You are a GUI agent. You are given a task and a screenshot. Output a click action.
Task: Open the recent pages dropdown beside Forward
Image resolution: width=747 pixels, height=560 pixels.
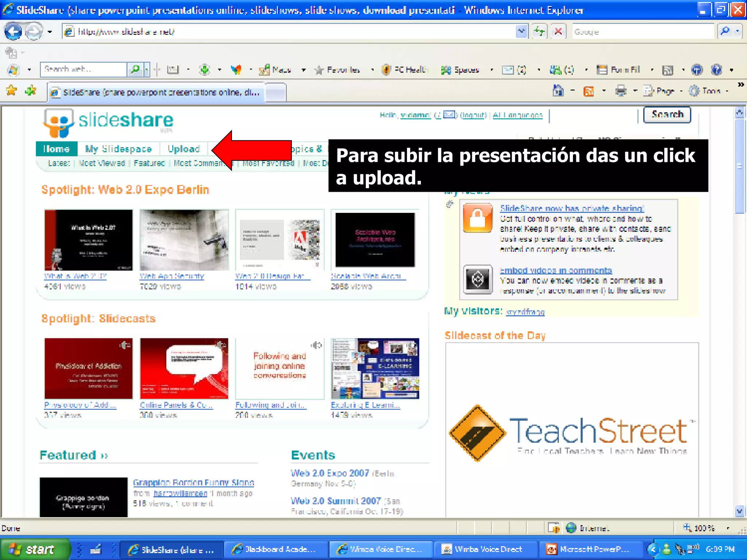tap(50, 32)
